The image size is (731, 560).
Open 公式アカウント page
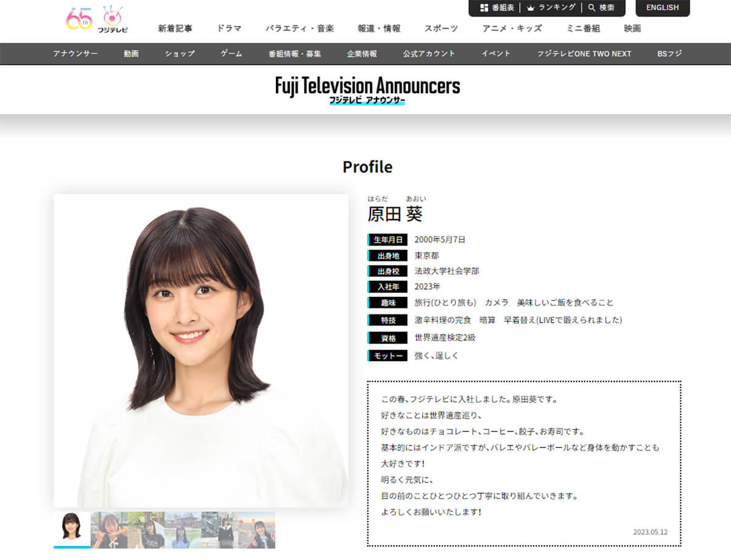coord(429,54)
